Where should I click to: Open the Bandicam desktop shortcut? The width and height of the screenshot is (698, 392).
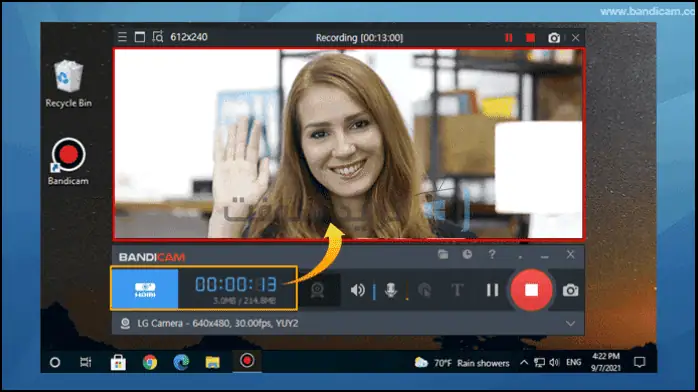pyautogui.click(x=68, y=162)
